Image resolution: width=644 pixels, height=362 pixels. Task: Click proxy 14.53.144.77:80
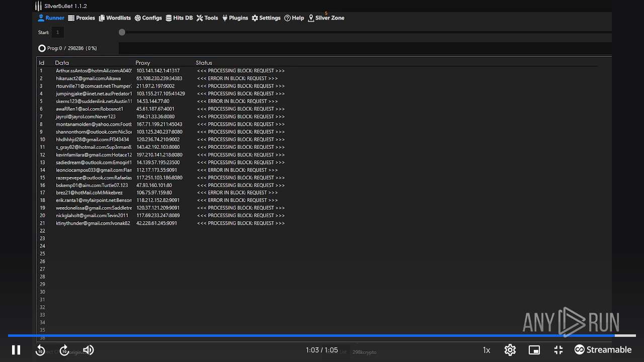tap(153, 101)
